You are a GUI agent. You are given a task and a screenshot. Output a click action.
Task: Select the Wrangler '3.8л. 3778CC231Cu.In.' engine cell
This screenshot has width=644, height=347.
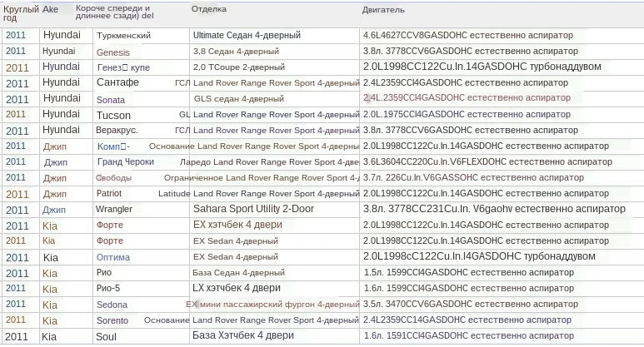(494, 209)
